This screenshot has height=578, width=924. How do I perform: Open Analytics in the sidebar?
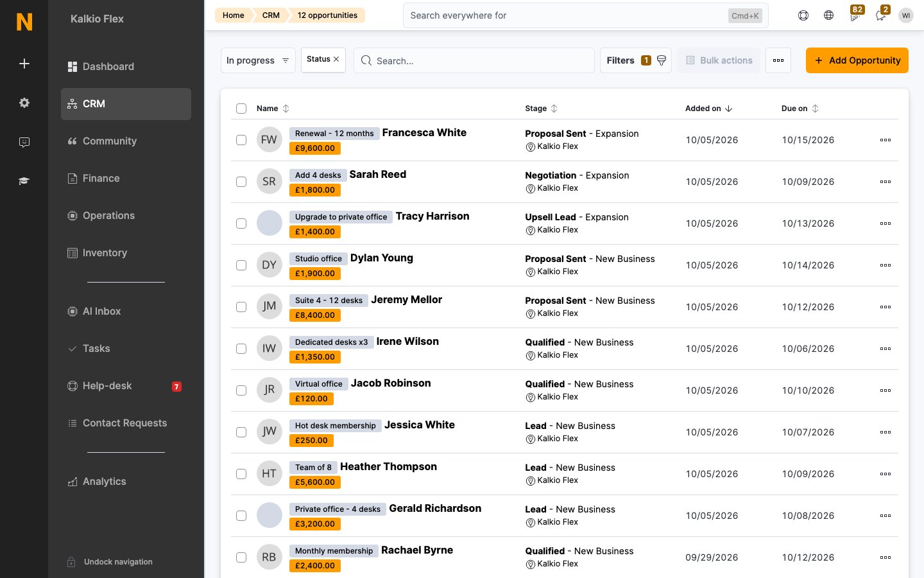[x=126, y=482]
